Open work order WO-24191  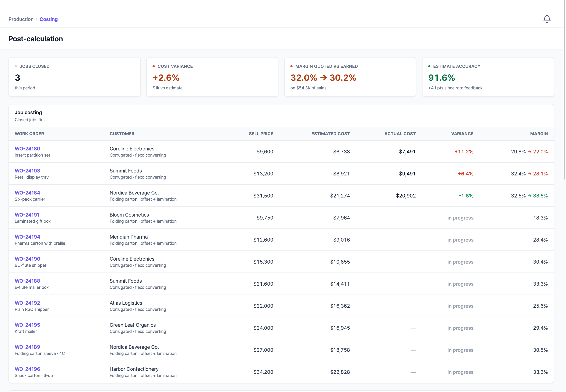(27, 215)
